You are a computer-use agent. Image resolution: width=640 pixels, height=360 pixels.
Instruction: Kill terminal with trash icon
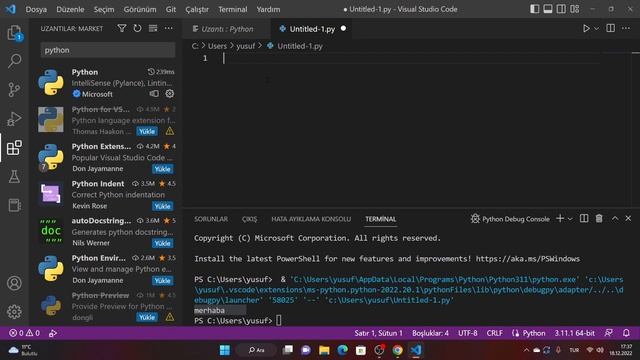pos(599,219)
